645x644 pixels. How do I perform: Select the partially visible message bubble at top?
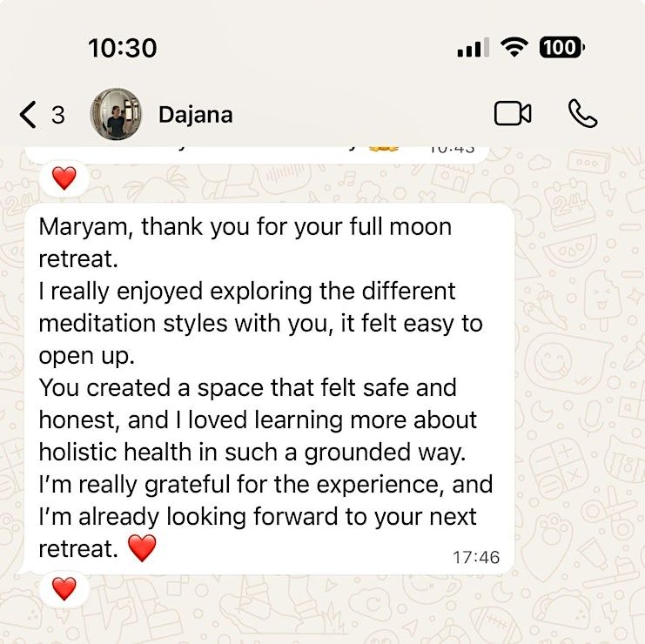click(x=257, y=156)
